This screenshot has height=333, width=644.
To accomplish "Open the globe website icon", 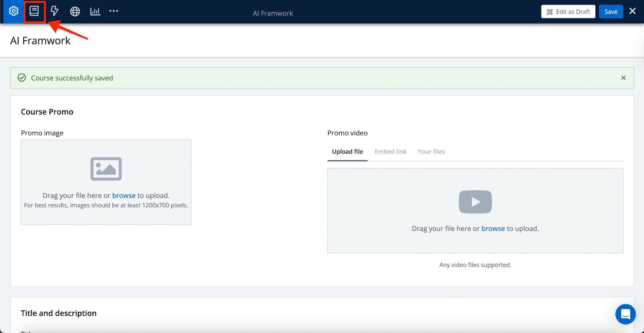I will (x=75, y=11).
